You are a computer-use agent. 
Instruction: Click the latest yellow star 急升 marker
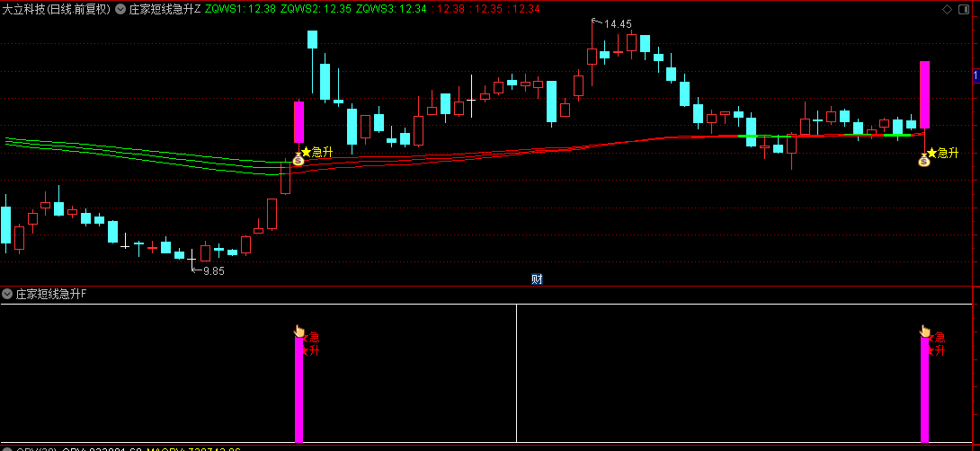[x=942, y=153]
